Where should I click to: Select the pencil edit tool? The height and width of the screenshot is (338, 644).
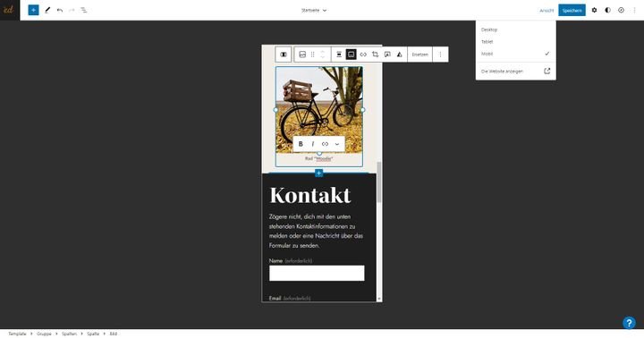[47, 10]
